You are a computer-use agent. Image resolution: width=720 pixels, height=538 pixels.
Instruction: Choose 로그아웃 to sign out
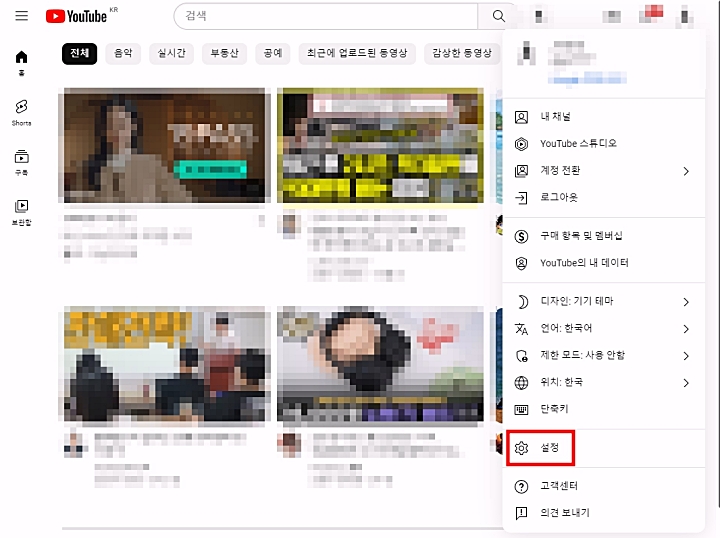604,198
